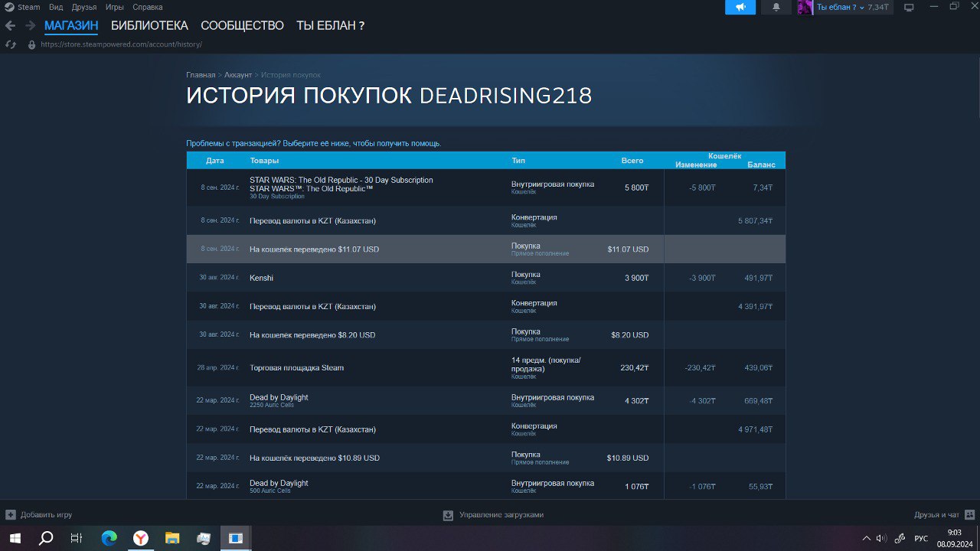Click the back navigation arrow
Viewport: 980px width, 551px height.
[10, 25]
